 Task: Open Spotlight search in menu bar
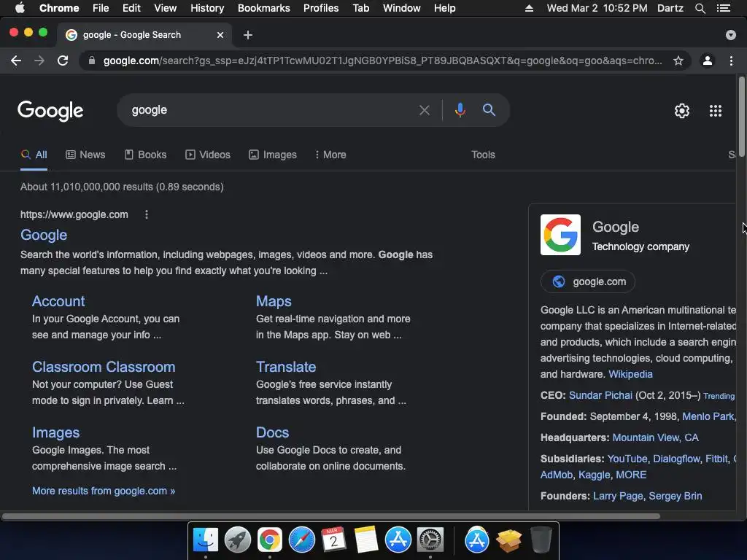(x=700, y=8)
